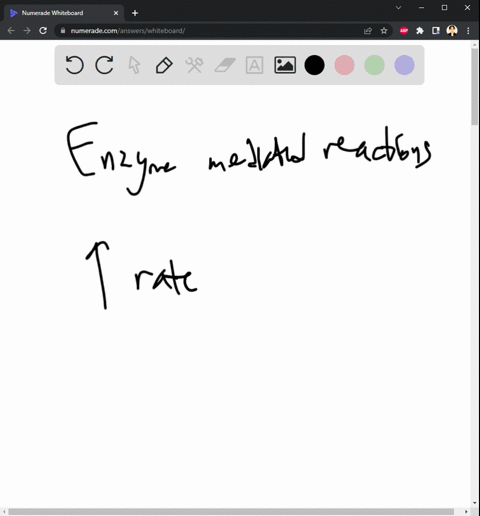The image size is (480, 516).
Task: Pick the green ink color
Action: tap(374, 65)
